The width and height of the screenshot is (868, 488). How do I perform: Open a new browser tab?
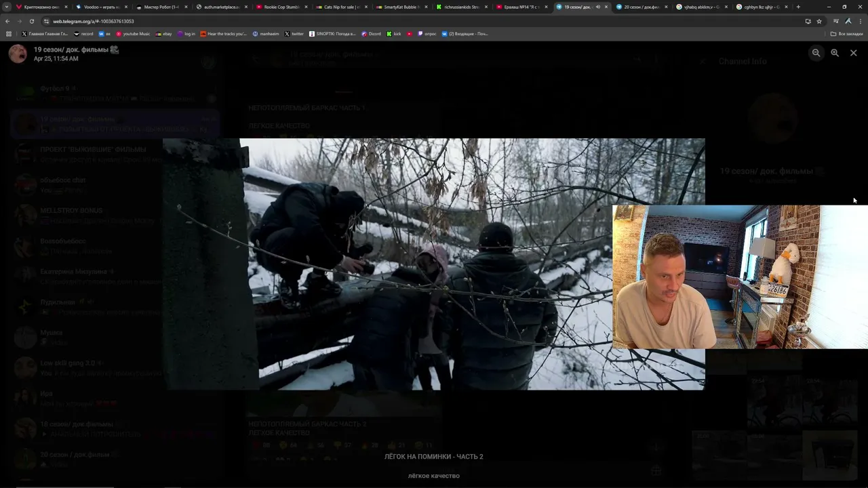798,7
